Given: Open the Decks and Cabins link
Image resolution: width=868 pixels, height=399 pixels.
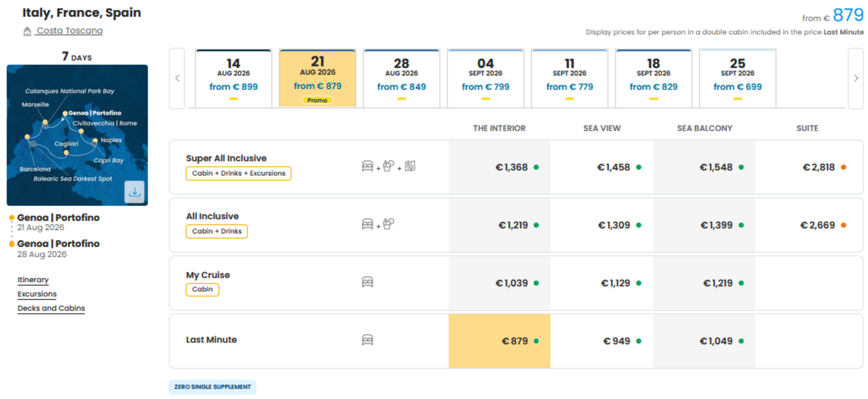Looking at the screenshot, I should click(51, 308).
